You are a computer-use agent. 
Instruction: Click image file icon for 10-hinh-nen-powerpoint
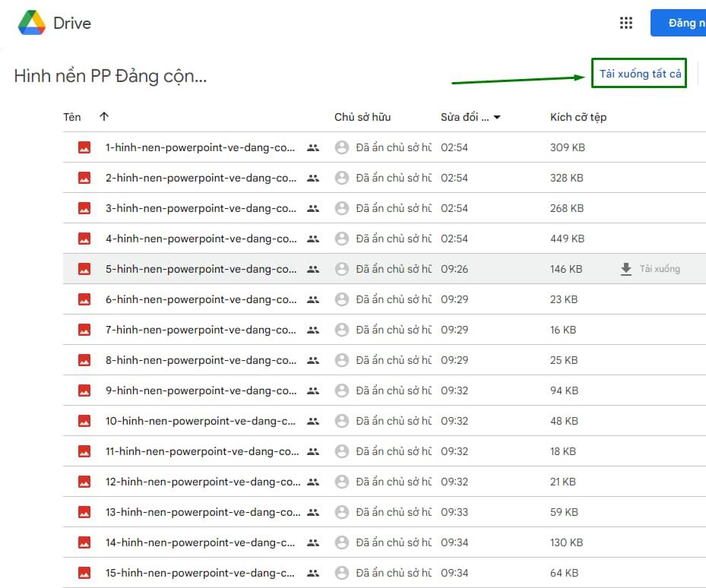click(84, 421)
